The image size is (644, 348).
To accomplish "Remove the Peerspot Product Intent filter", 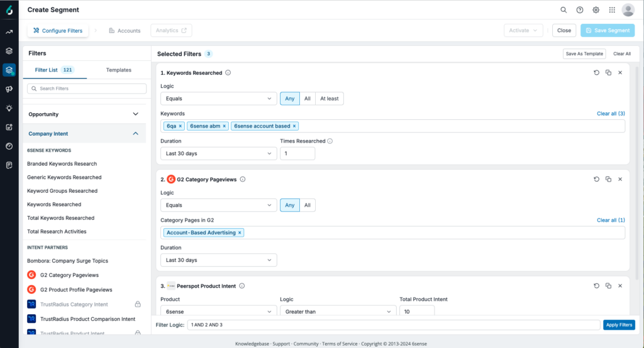I will click(x=620, y=286).
